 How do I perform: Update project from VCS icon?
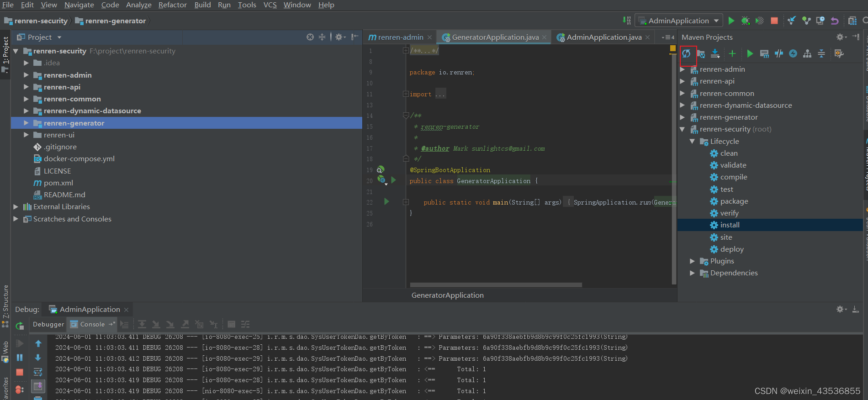tap(792, 21)
